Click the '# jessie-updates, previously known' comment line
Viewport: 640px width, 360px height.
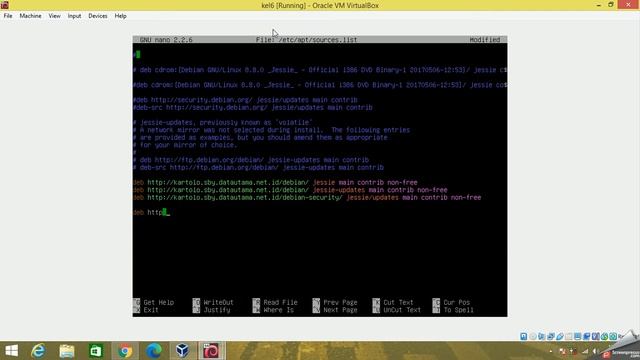click(222, 122)
